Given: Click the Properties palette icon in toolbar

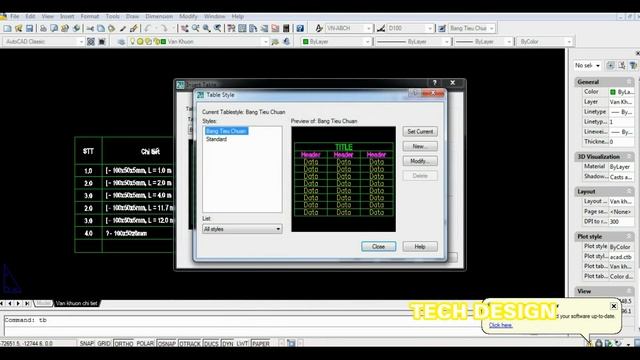Looking at the screenshot, I should [231, 28].
